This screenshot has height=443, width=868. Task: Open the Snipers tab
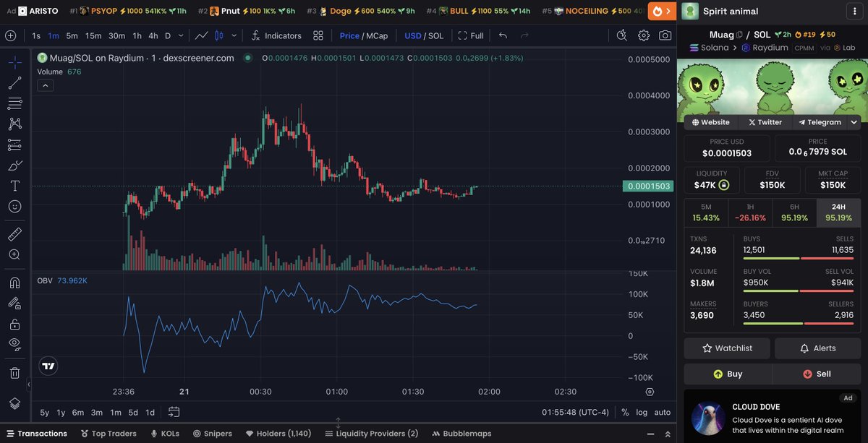point(213,434)
